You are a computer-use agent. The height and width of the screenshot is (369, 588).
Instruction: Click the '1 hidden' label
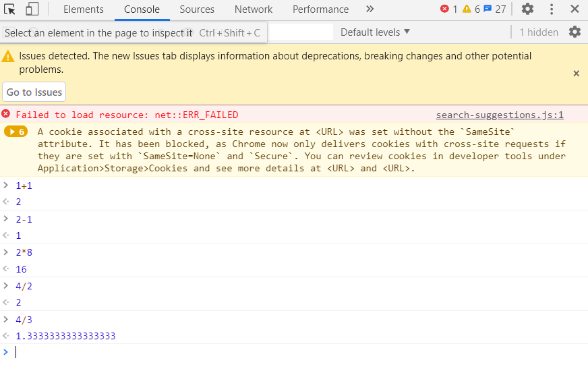click(539, 32)
